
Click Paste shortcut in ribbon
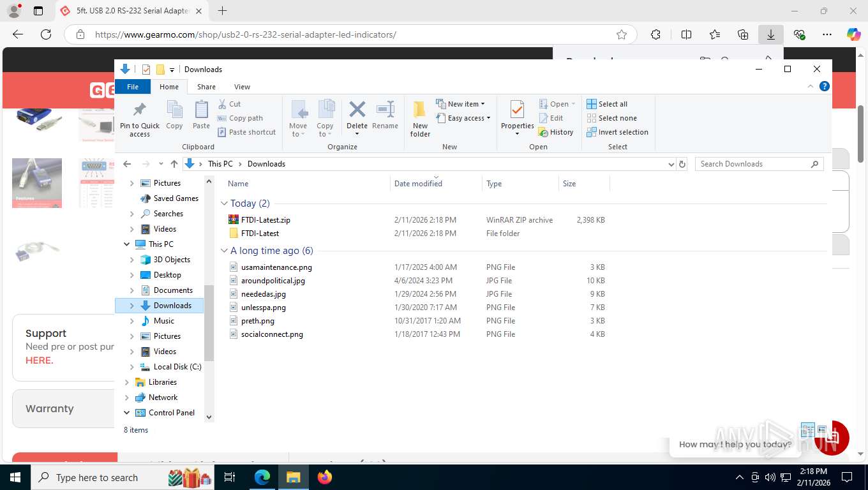tap(246, 132)
